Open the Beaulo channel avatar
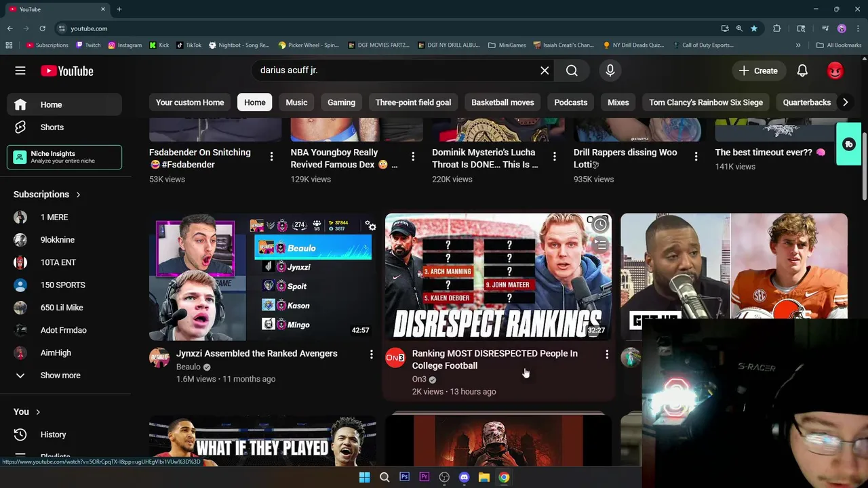 159,358
